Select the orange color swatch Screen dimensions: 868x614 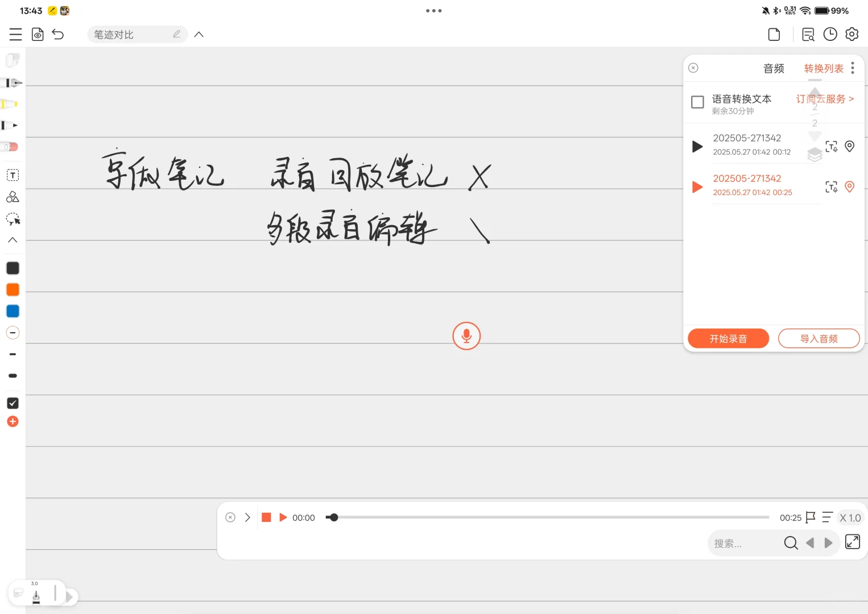[x=13, y=289]
